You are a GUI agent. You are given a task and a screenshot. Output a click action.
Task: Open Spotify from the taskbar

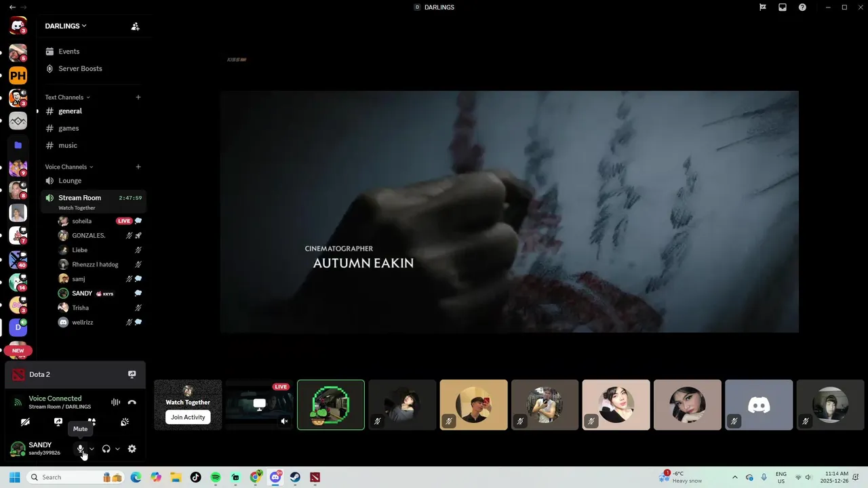pos(216,477)
